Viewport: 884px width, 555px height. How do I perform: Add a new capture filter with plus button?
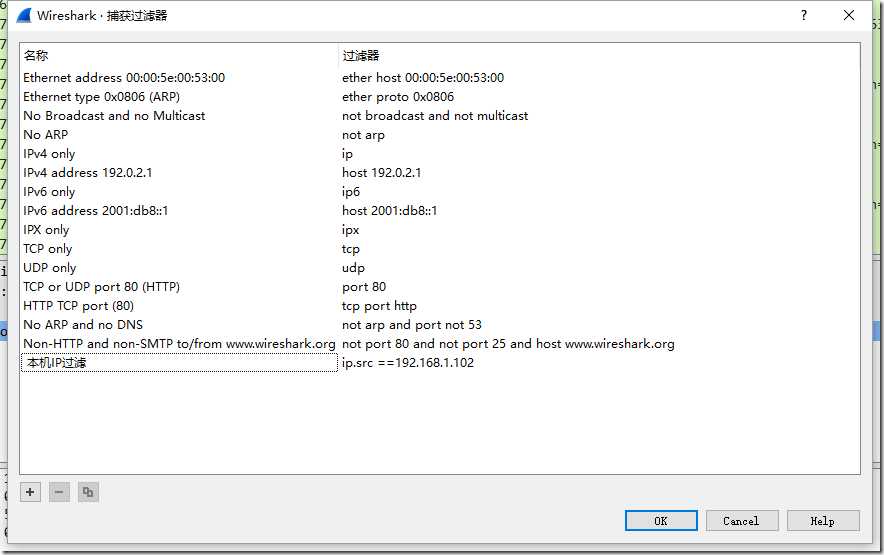[30, 492]
